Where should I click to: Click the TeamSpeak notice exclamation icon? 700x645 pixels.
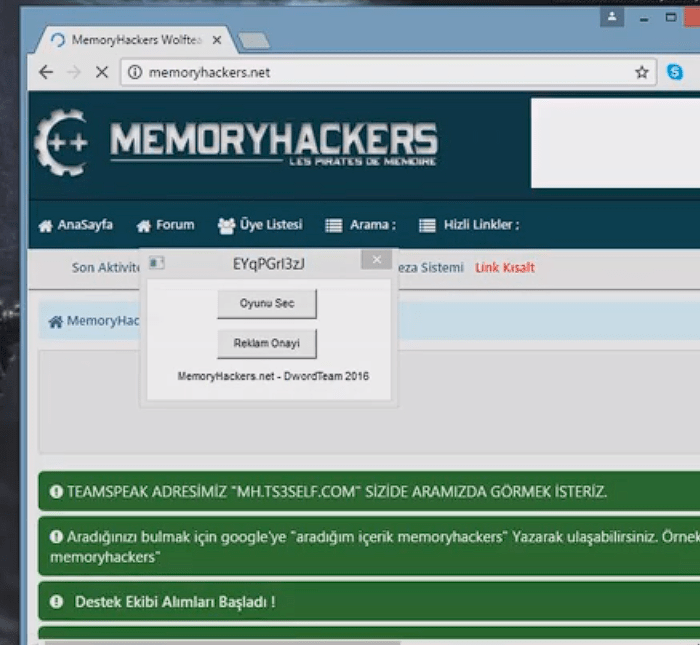pyautogui.click(x=56, y=491)
